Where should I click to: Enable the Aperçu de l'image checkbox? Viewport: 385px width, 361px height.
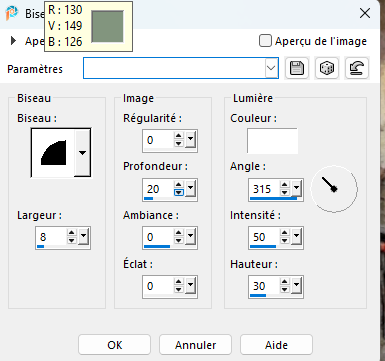point(265,41)
